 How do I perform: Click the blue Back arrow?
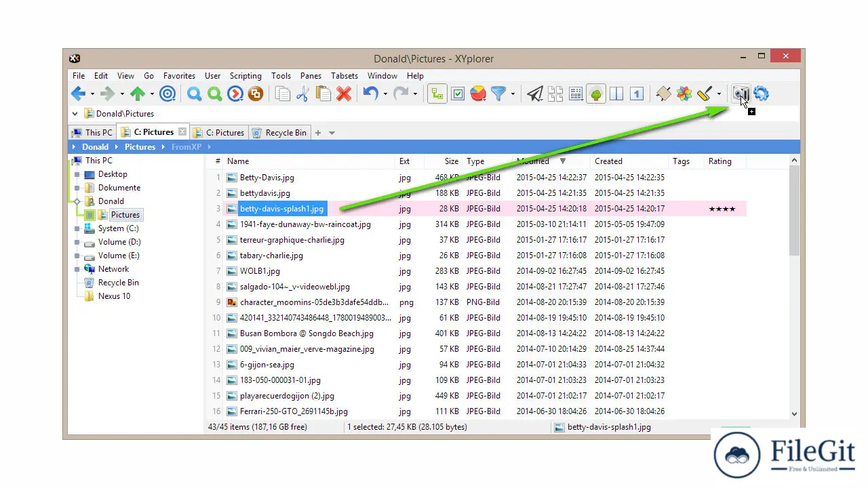(x=78, y=94)
